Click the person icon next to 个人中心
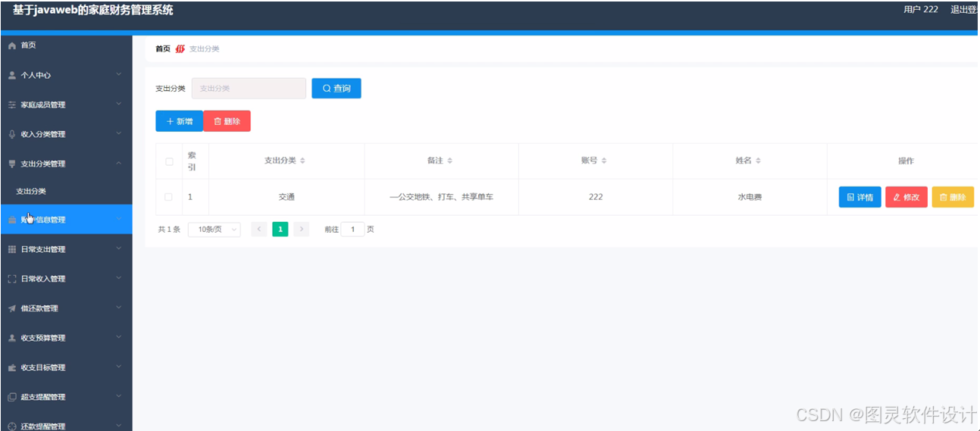Image resolution: width=980 pixels, height=431 pixels. (11, 76)
